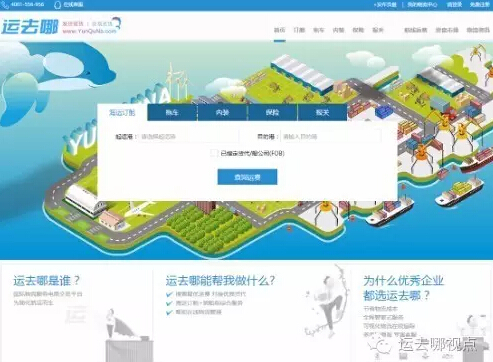Tick the FOB designated forwarder checkbox

click(x=214, y=153)
